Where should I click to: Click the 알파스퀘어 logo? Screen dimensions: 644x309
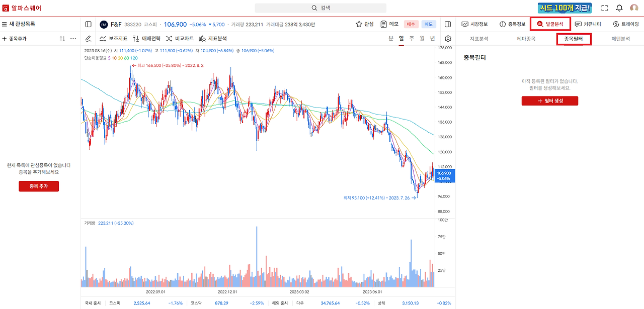tap(22, 8)
